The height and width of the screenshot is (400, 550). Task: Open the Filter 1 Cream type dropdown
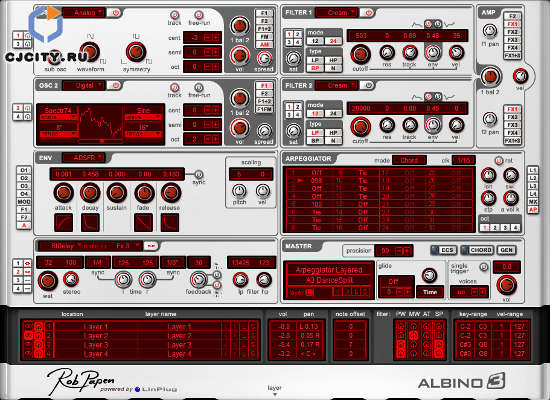click(x=336, y=13)
